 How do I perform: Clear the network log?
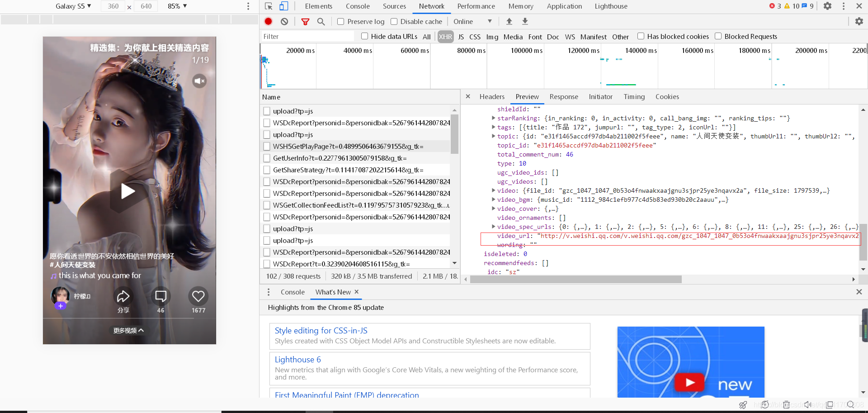point(284,21)
